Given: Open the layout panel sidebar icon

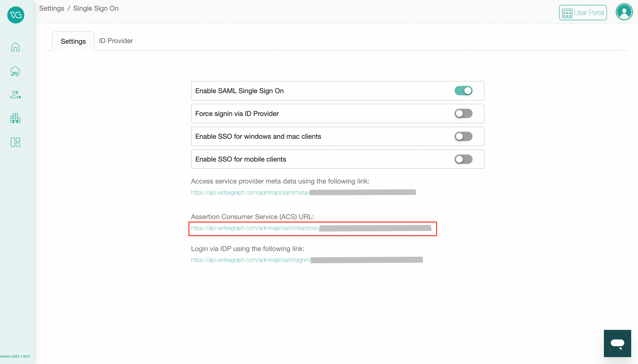Looking at the screenshot, I should tap(15, 142).
